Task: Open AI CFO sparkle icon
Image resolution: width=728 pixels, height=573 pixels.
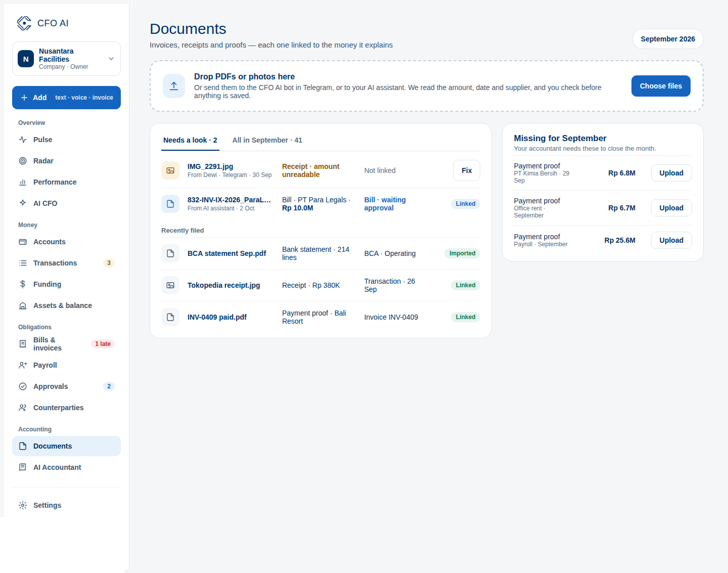Action: click(x=23, y=203)
